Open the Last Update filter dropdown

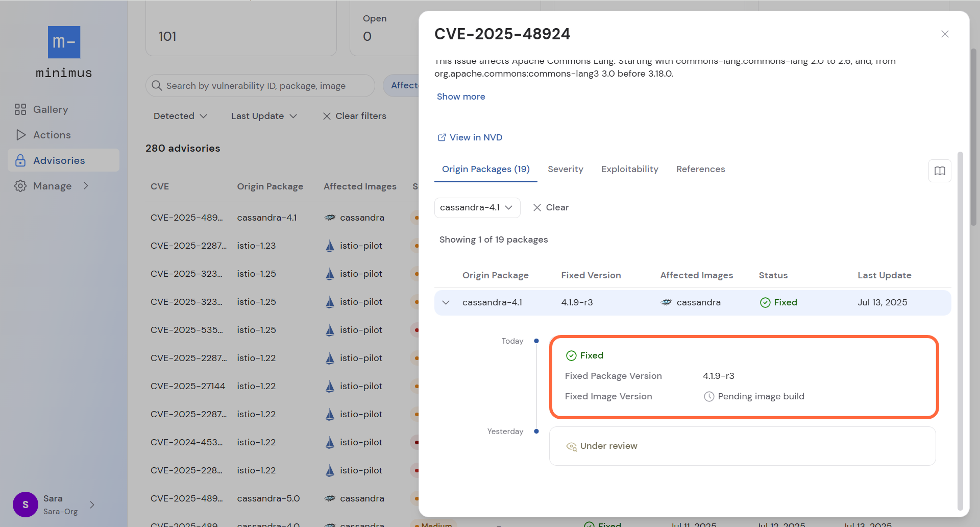pyautogui.click(x=264, y=116)
